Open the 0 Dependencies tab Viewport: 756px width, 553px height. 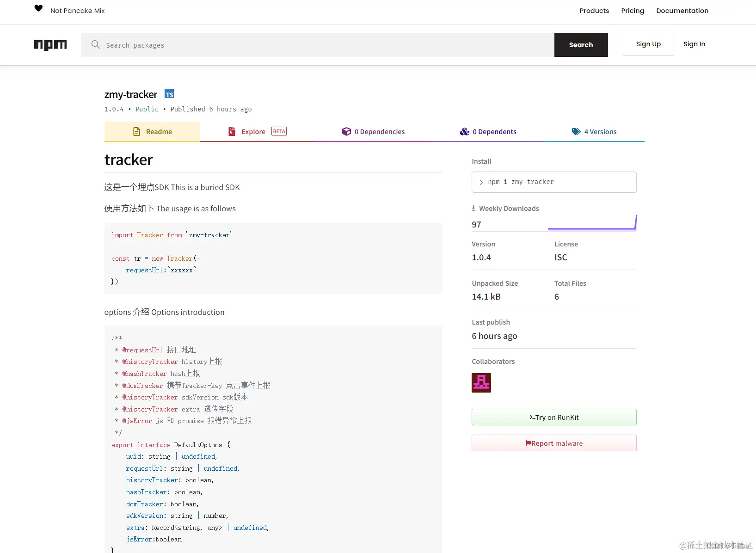click(x=373, y=132)
